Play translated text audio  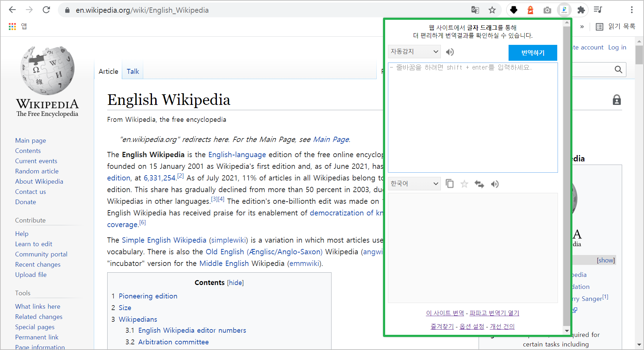tap(495, 184)
